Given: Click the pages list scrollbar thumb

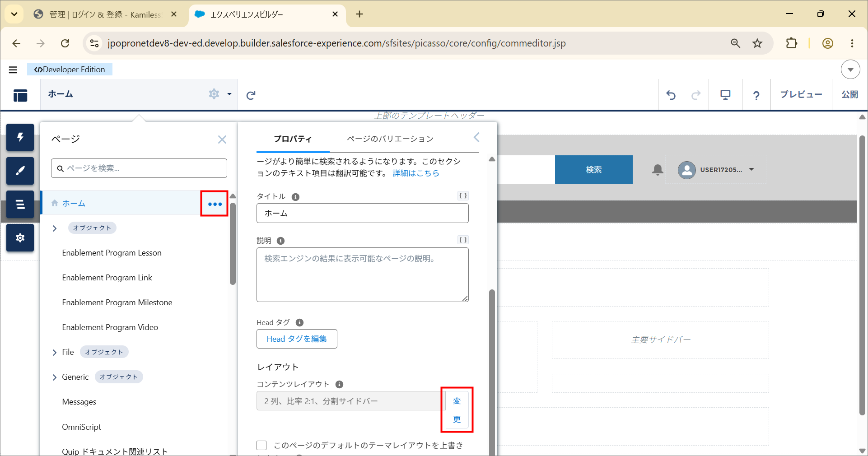Looking at the screenshot, I should tap(233, 244).
